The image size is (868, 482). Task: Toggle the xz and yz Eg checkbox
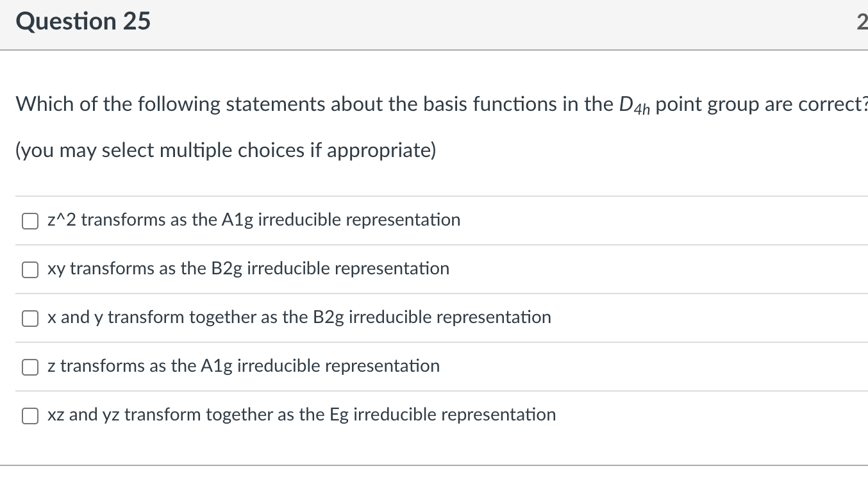click(x=29, y=416)
